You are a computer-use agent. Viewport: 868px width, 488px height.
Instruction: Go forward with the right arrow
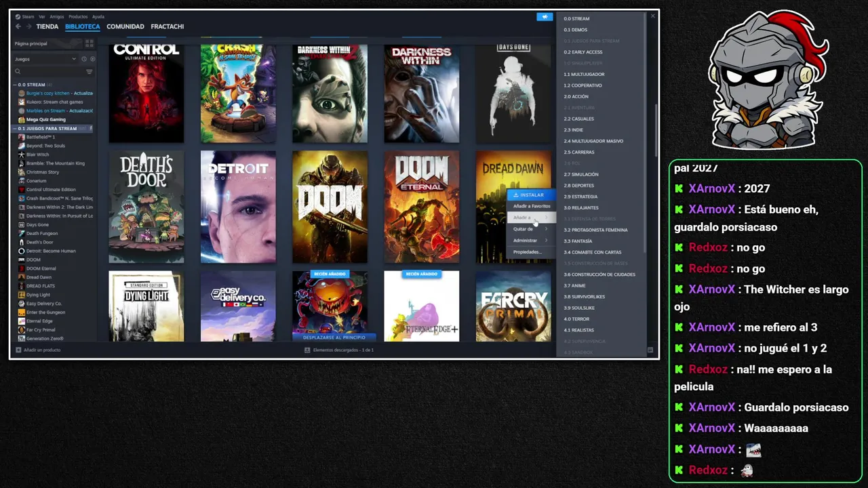click(x=28, y=26)
